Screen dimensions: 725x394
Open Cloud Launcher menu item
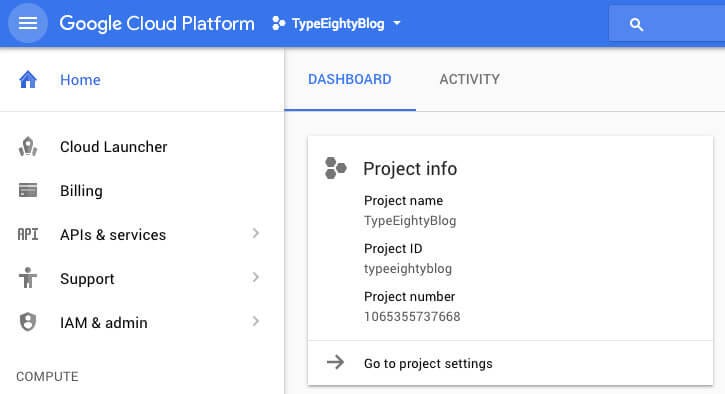click(142, 147)
